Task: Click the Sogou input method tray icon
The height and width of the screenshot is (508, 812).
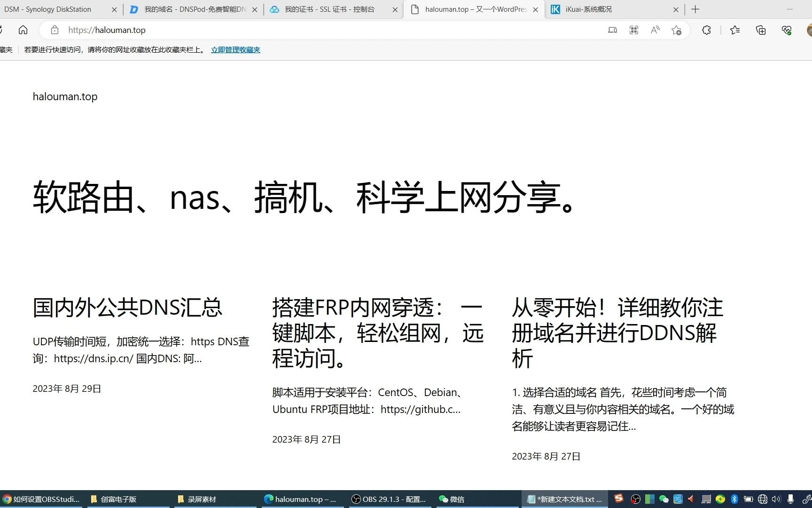Action: (x=619, y=498)
